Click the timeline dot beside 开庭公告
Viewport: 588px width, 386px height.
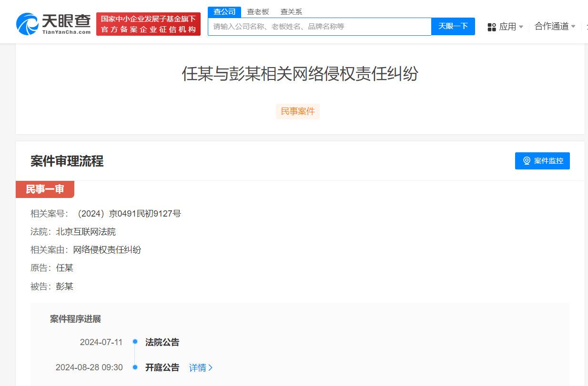click(x=135, y=367)
